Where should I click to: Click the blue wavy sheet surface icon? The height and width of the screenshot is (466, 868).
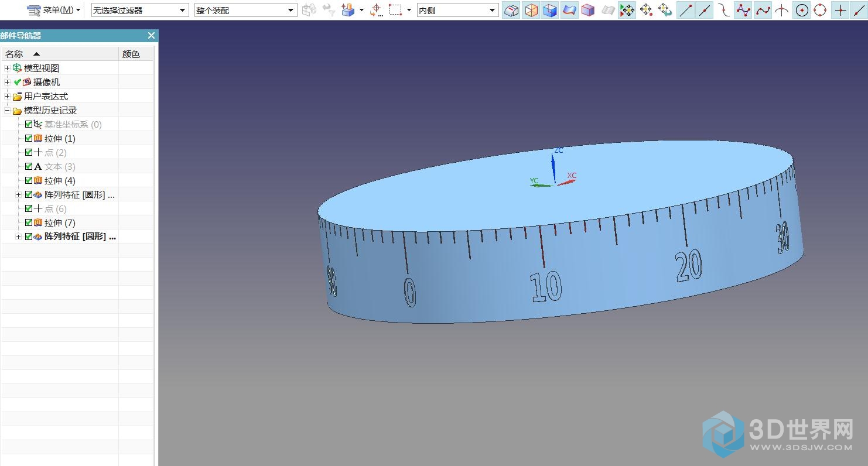(569, 10)
